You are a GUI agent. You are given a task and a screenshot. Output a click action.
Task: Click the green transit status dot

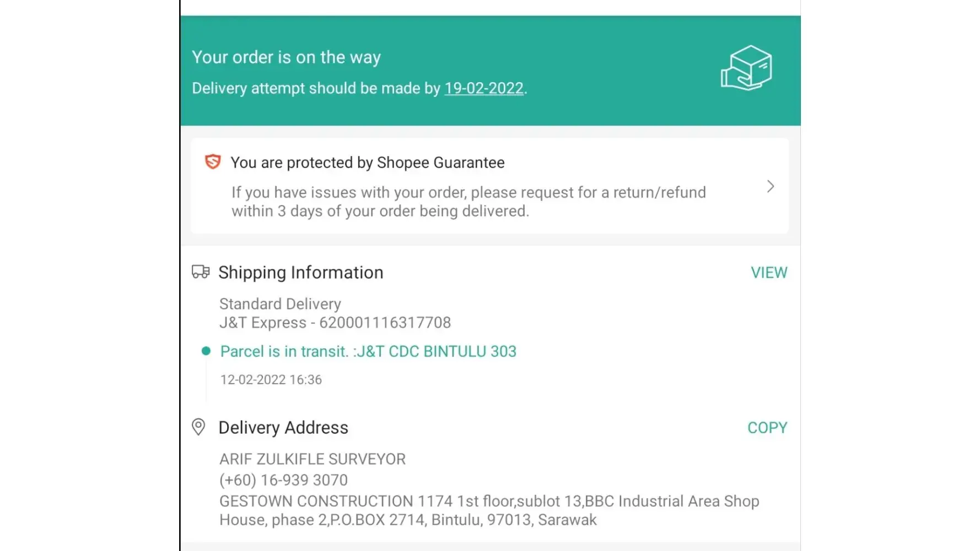pos(206,351)
